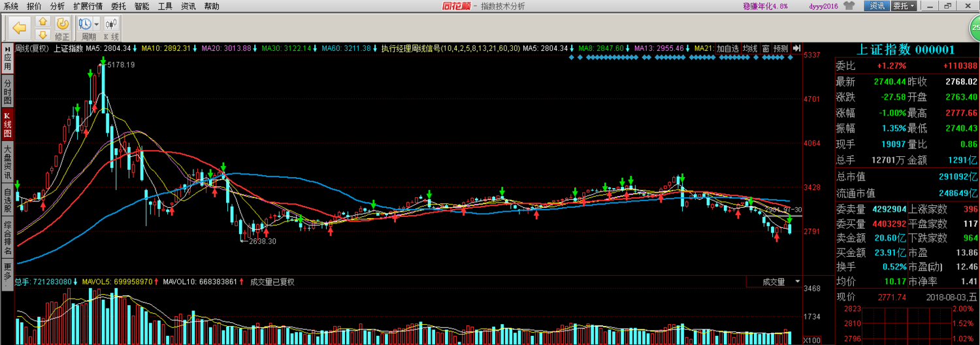Open the 智能 menu
This screenshot has width=980, height=345.
pyautogui.click(x=142, y=6)
